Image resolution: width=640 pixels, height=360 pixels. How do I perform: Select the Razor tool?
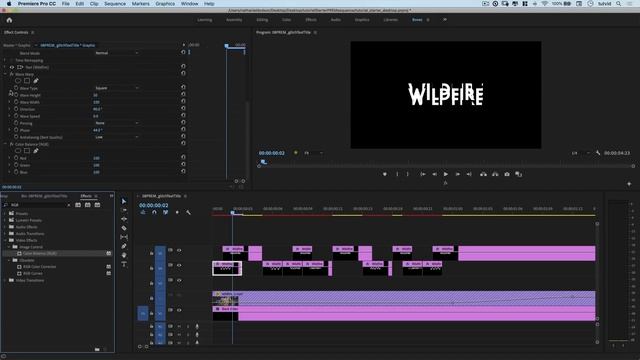[124, 228]
